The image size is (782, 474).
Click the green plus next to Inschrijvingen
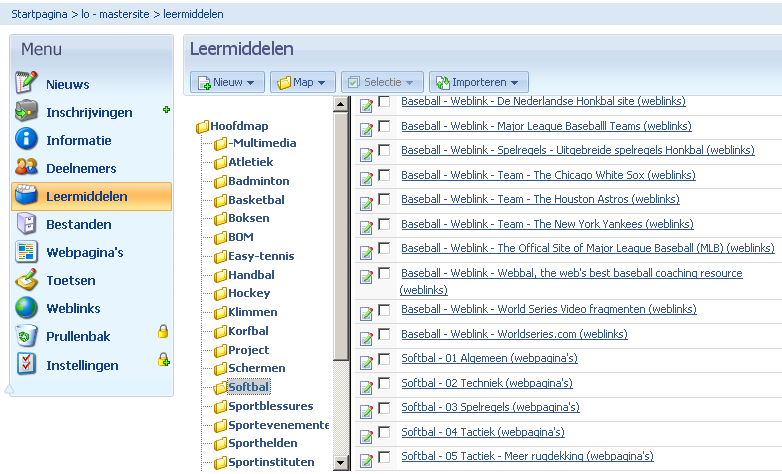tap(167, 109)
